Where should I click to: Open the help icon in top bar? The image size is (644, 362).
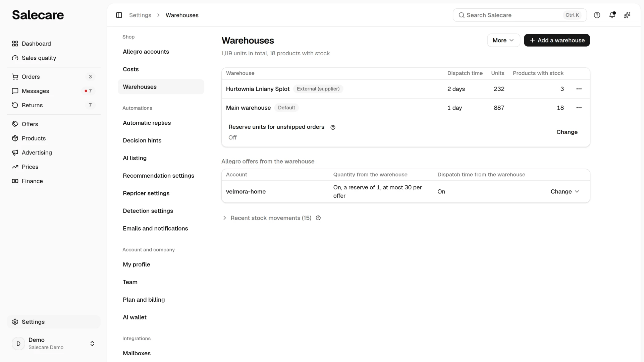click(x=597, y=15)
